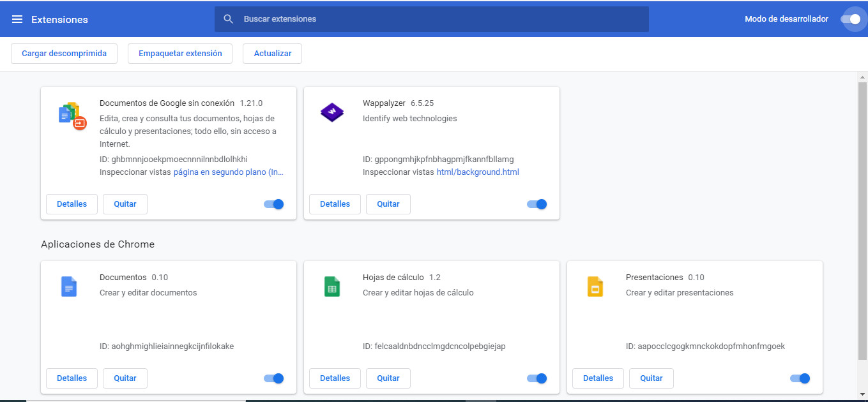Click the Presentaciones app icon
The image size is (868, 402).
click(x=595, y=287)
